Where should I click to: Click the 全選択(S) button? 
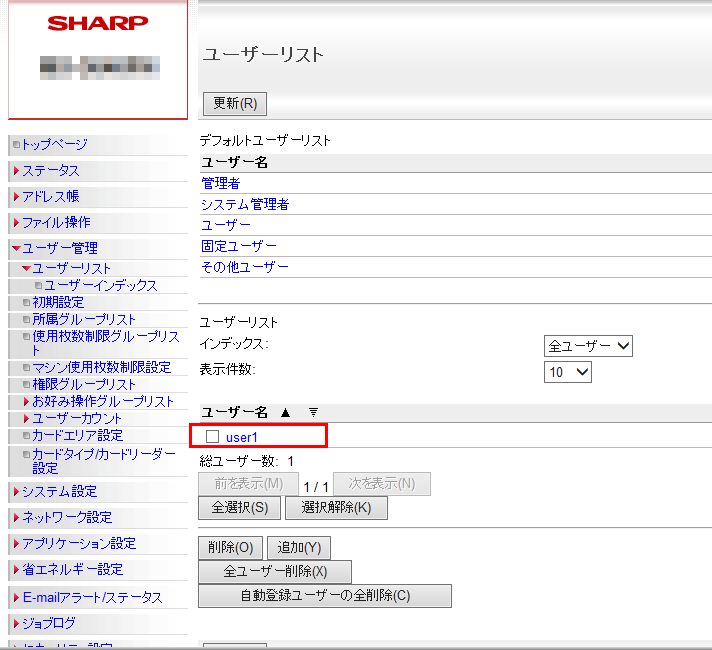[x=239, y=507]
